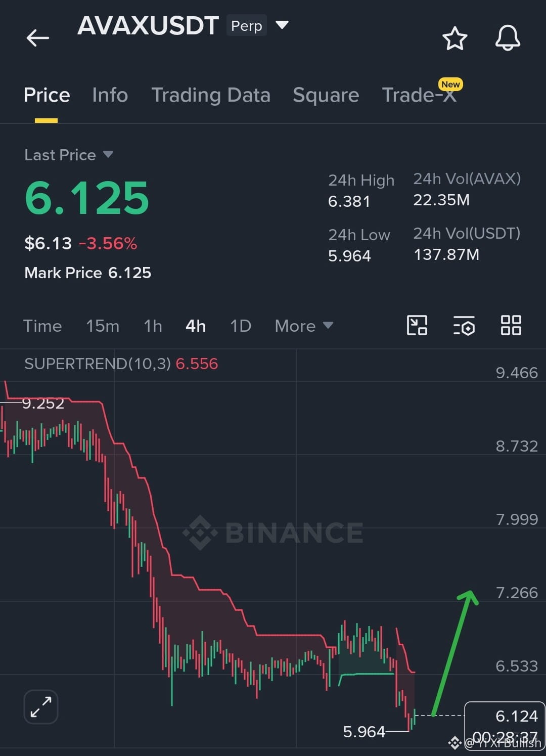This screenshot has width=546, height=756.
Task: Expand chart to fullscreen with arrows icon
Action: [x=41, y=706]
